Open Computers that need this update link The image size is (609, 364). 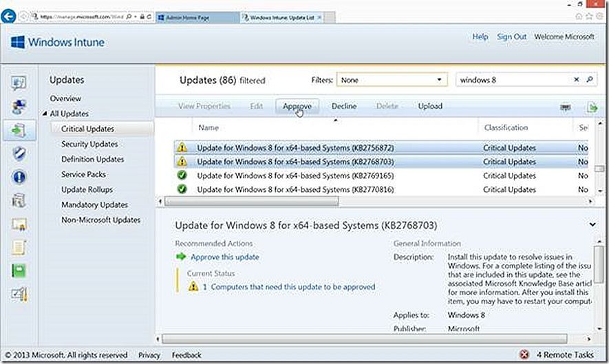293,287
